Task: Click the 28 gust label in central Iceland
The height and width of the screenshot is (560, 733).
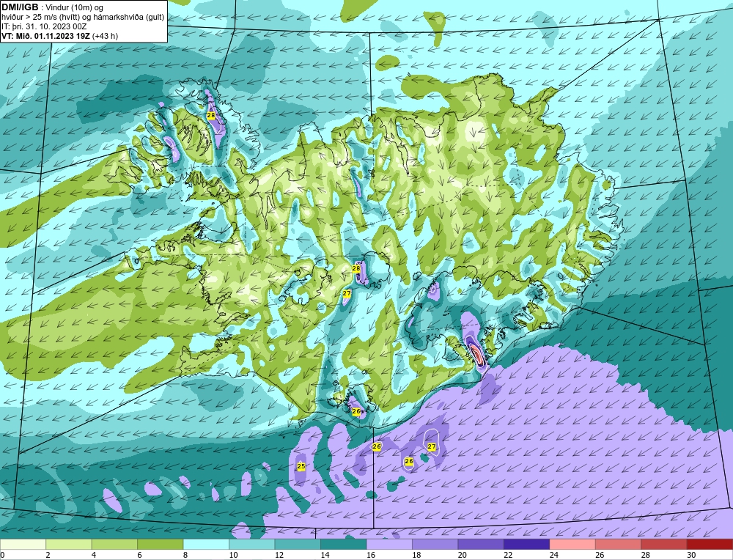Action: click(x=356, y=268)
